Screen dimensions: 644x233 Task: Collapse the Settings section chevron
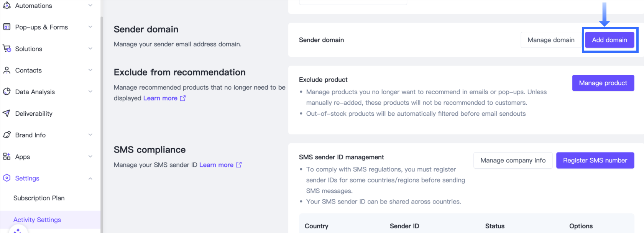[x=90, y=179]
